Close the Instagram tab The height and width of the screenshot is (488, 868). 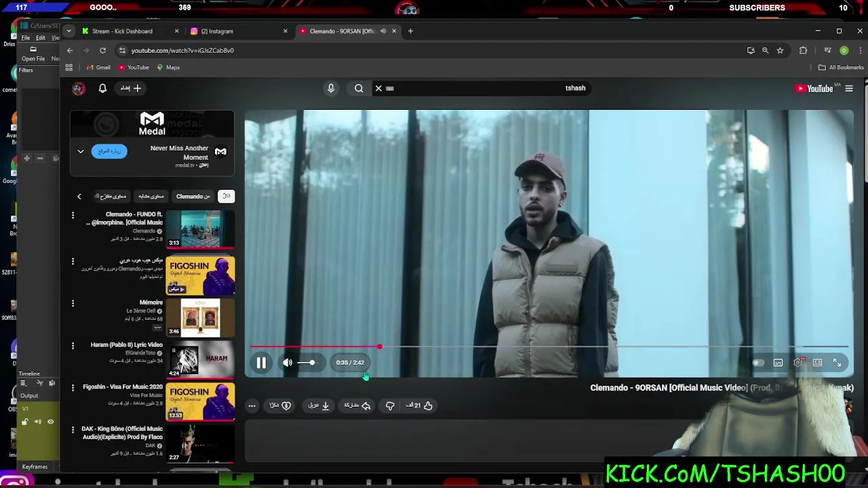pos(285,31)
